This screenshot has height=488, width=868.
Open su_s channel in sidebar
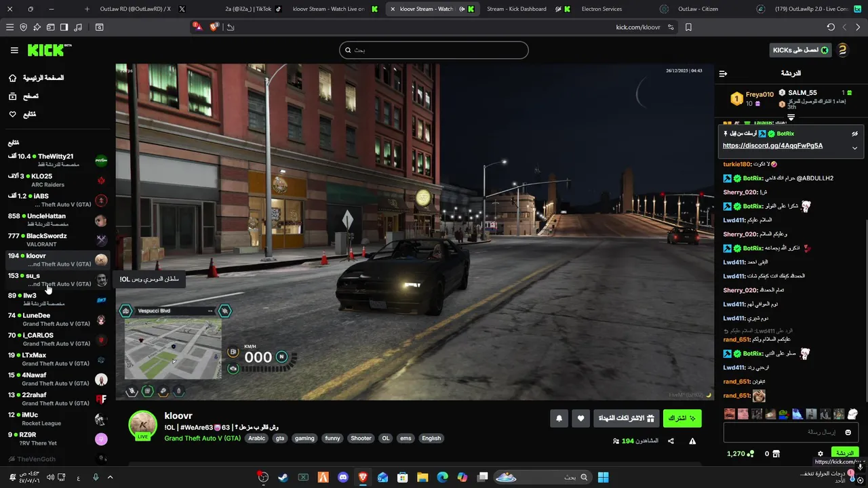tap(57, 279)
